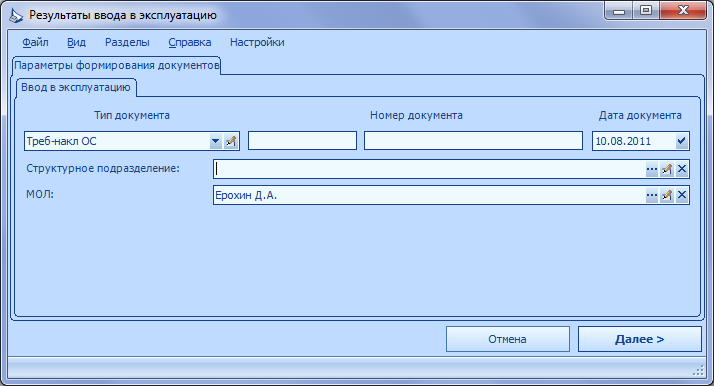
Task: Click the edit pencil icon in Структурное подразделение row
Action: click(x=667, y=169)
